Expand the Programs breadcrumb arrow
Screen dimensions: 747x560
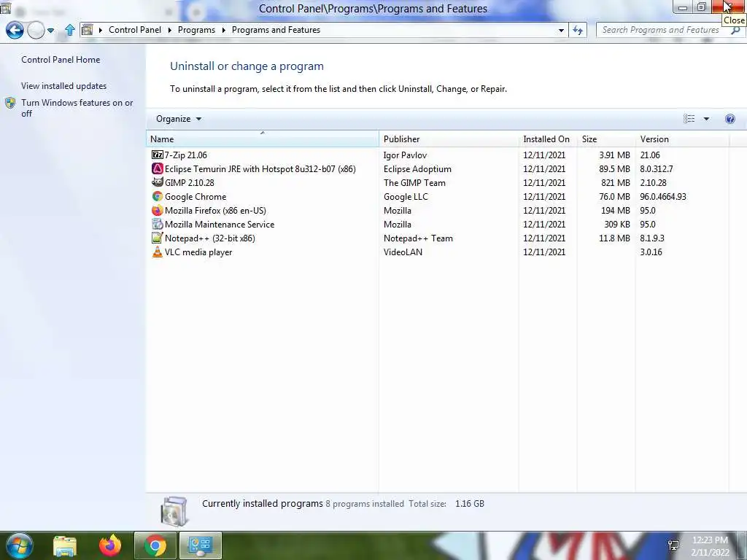pos(223,30)
